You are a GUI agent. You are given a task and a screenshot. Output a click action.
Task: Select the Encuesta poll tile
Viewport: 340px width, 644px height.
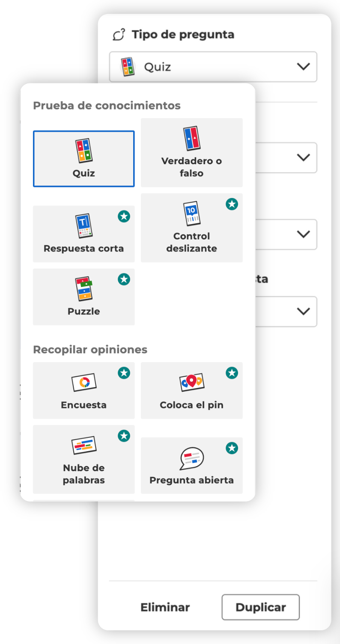[84, 390]
